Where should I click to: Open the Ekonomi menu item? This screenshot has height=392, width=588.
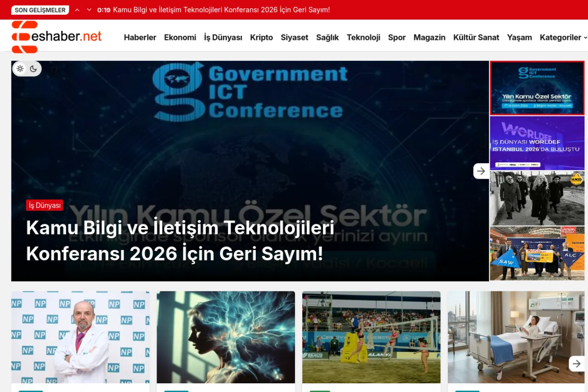pyautogui.click(x=180, y=38)
